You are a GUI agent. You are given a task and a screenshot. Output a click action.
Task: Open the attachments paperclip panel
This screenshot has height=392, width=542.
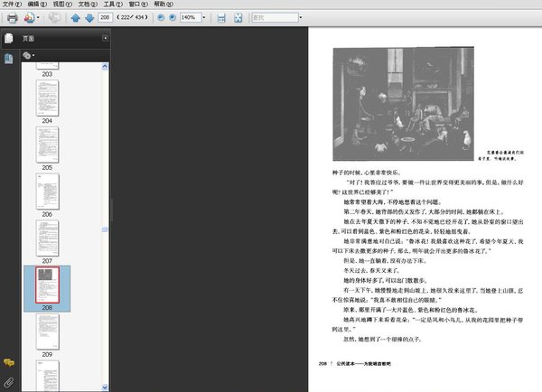[8, 381]
